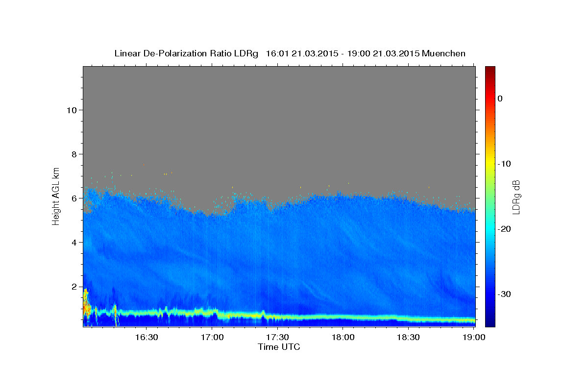Screen dimensions: 588x392
Task: Click the 17:00 time tick label
Action: (x=213, y=337)
